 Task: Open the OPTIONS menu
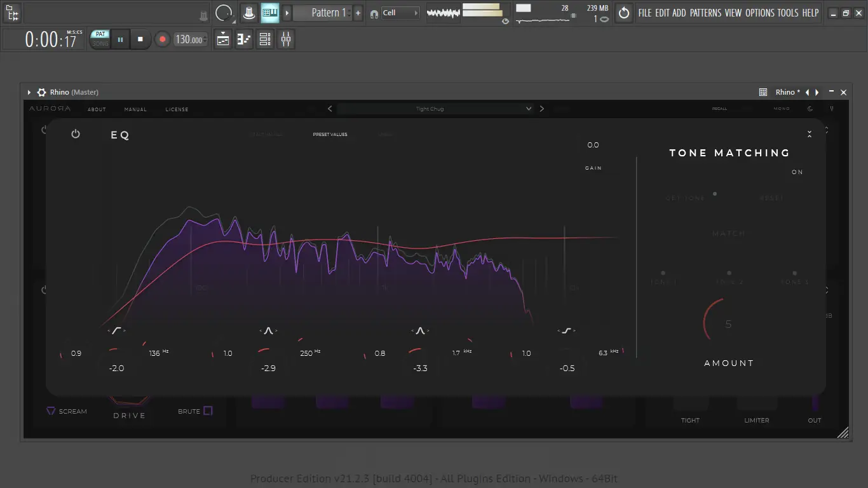(x=760, y=13)
